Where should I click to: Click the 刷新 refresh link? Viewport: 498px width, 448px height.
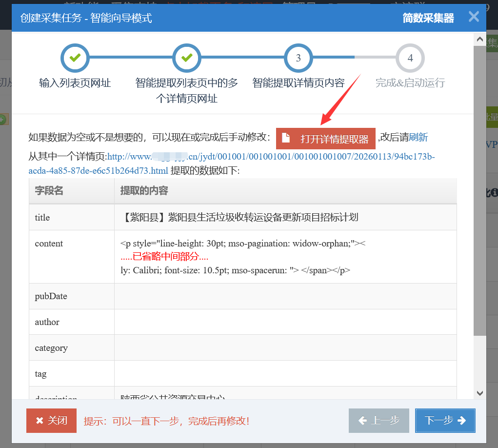pyautogui.click(x=418, y=138)
